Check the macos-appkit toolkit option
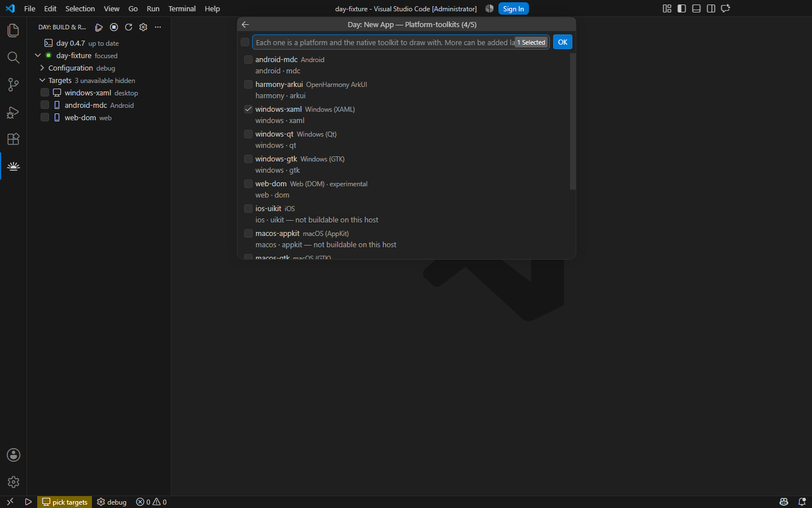 click(x=248, y=233)
